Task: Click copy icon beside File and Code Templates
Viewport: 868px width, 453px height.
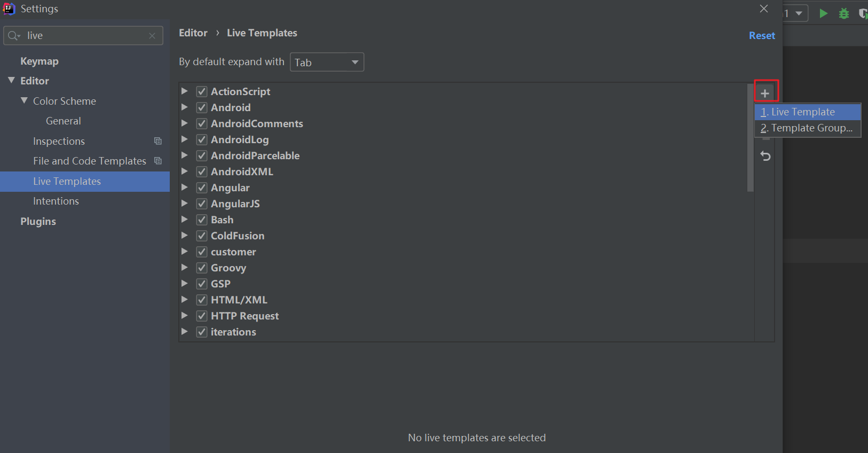Action: 158,161
